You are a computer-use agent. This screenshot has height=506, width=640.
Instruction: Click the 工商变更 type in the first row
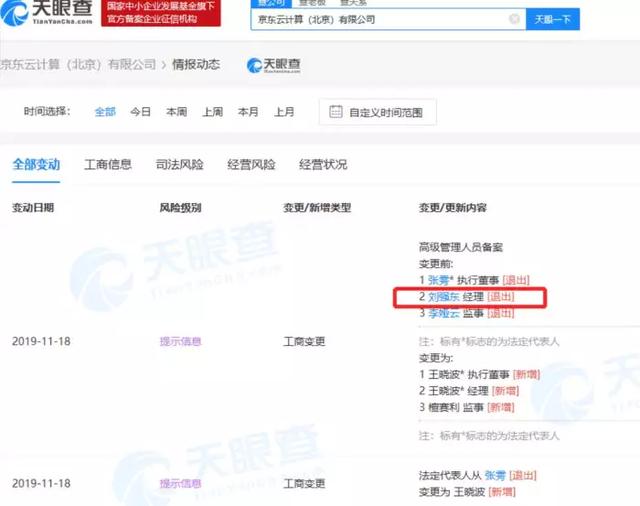304,341
